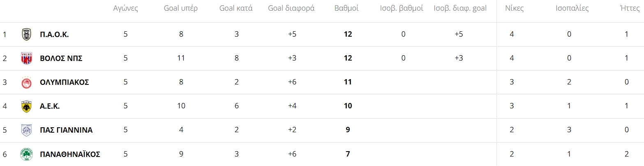Open the ΠΑΝΑΘΗΝΑΪΚΟΣ team name link
Image resolution: width=644 pixels, height=166 pixels.
click(x=70, y=154)
